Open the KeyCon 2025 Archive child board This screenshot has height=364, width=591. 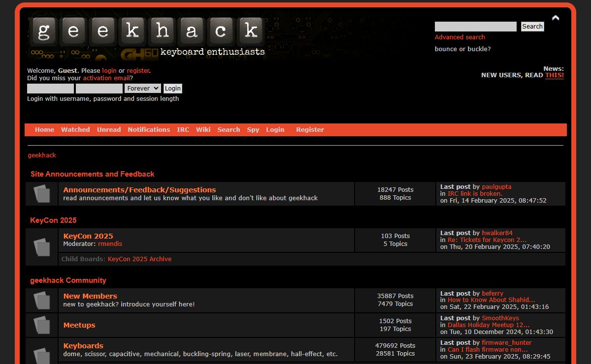coord(140,259)
